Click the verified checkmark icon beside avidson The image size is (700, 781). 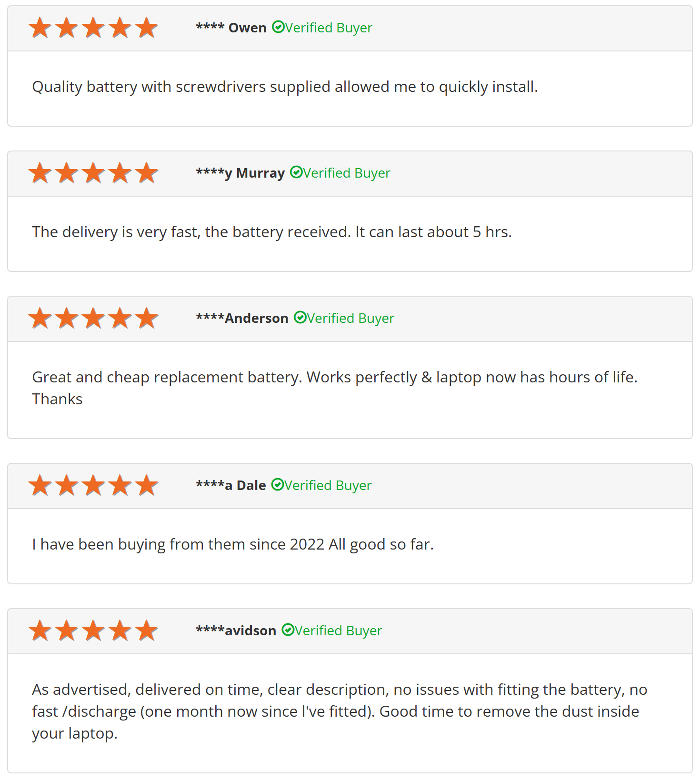click(x=288, y=630)
